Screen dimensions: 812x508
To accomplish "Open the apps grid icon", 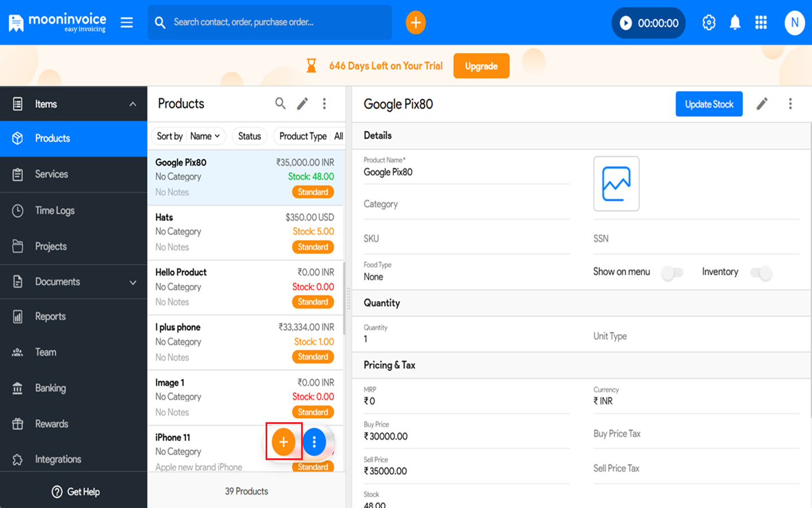I will (x=761, y=23).
